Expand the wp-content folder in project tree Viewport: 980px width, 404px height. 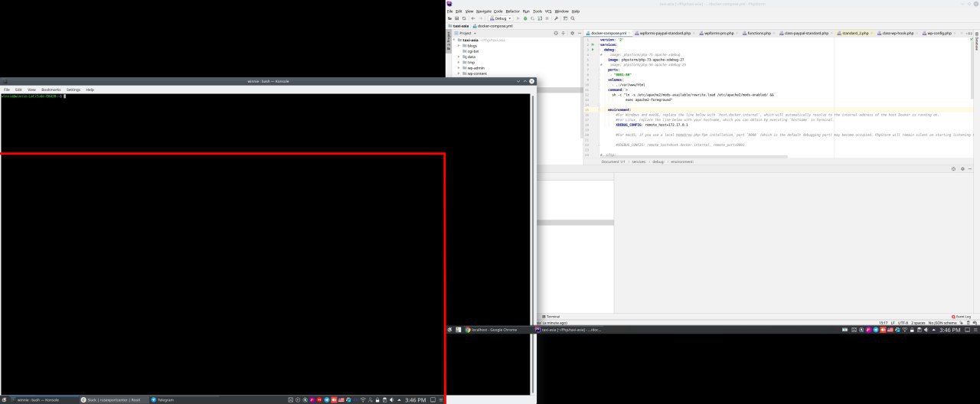[459, 73]
